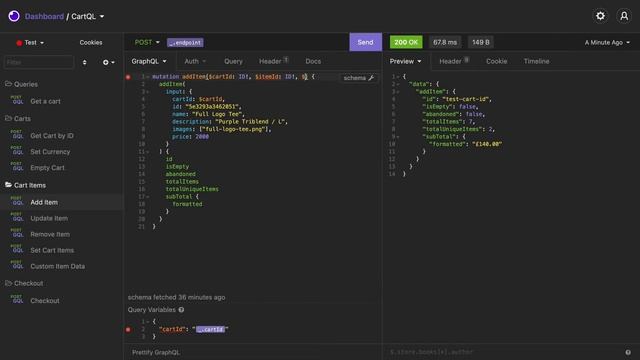The height and width of the screenshot is (360, 640).
Task: Open the Preview mode dropdown
Action: pos(405,61)
